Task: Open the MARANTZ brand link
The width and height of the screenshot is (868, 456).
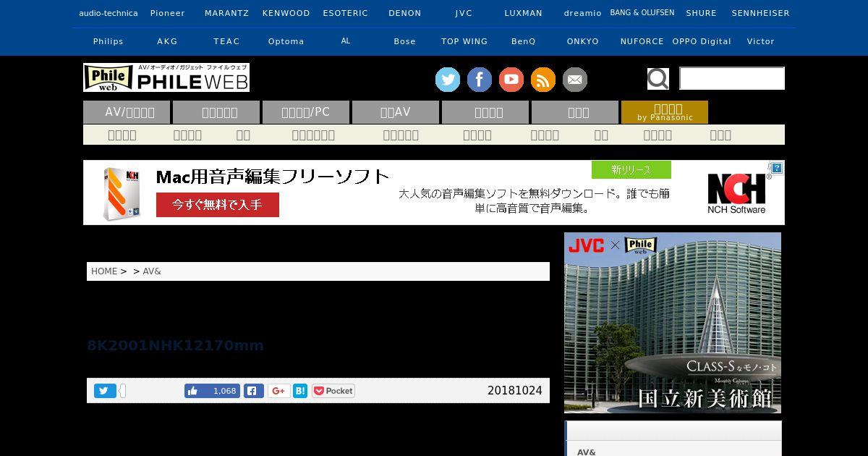Action: point(227,13)
